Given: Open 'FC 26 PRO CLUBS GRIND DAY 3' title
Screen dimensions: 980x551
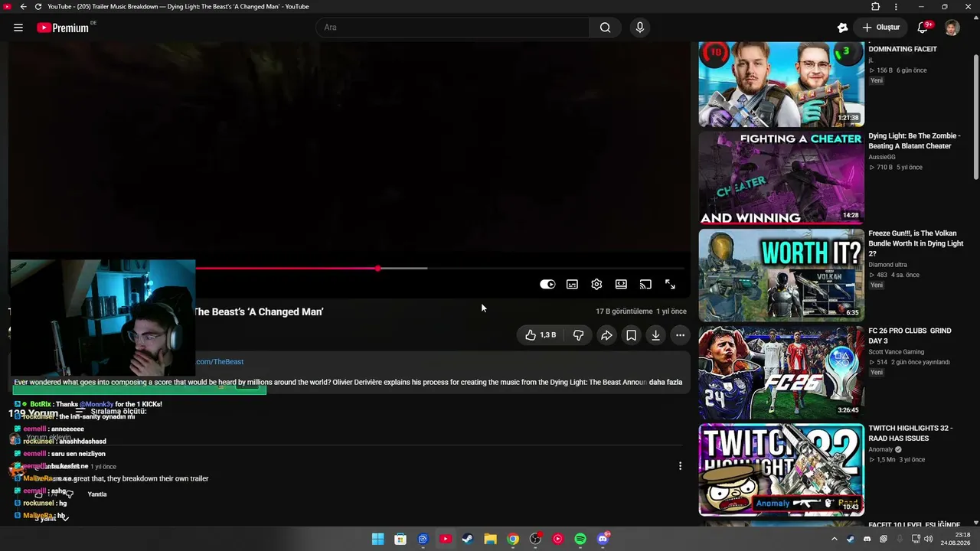Looking at the screenshot, I should click(x=910, y=336).
